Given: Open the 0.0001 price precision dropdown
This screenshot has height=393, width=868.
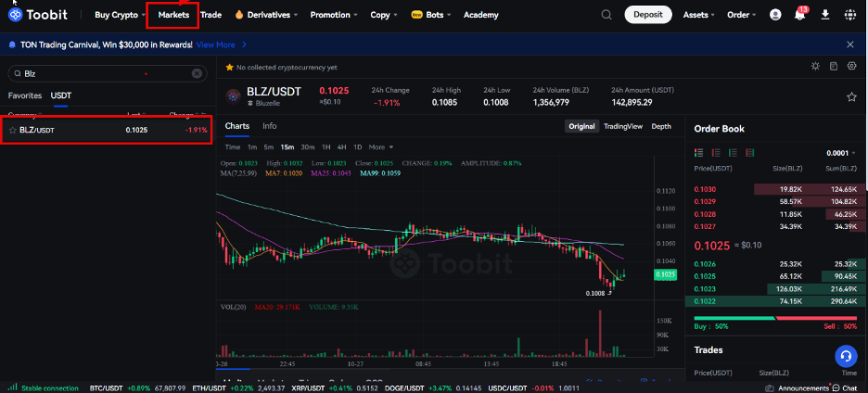Looking at the screenshot, I should pos(841,153).
